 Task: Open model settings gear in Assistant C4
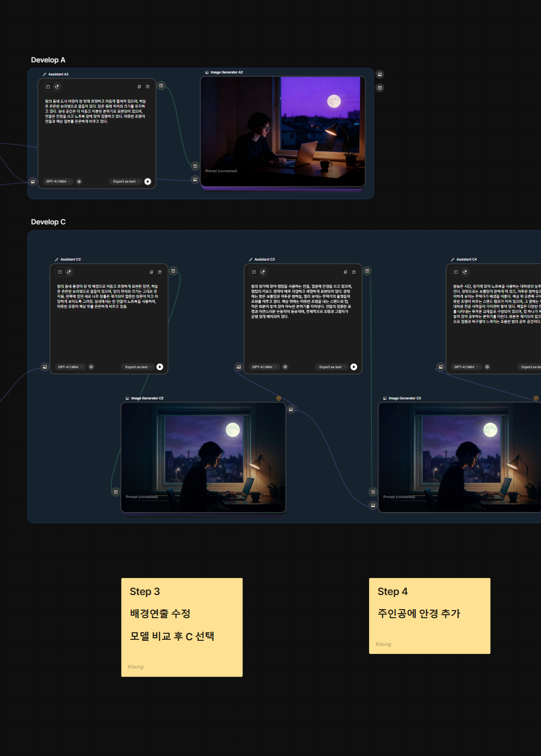[487, 367]
